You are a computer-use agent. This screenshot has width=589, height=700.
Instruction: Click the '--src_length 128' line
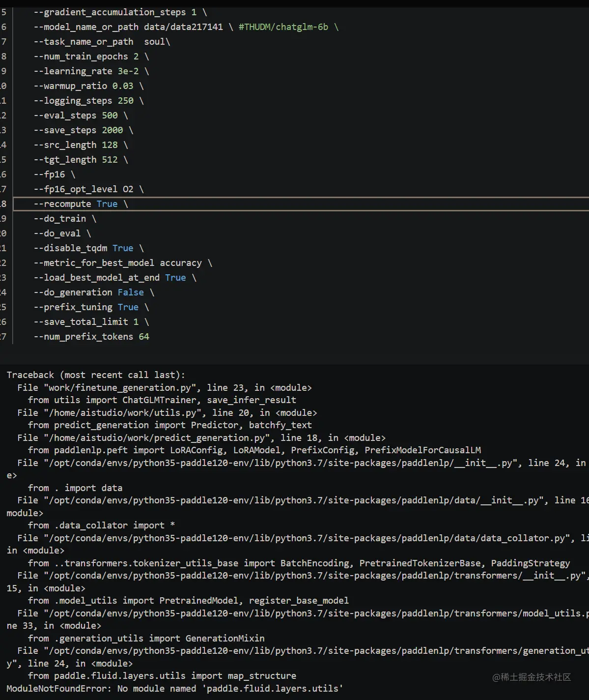pos(81,145)
